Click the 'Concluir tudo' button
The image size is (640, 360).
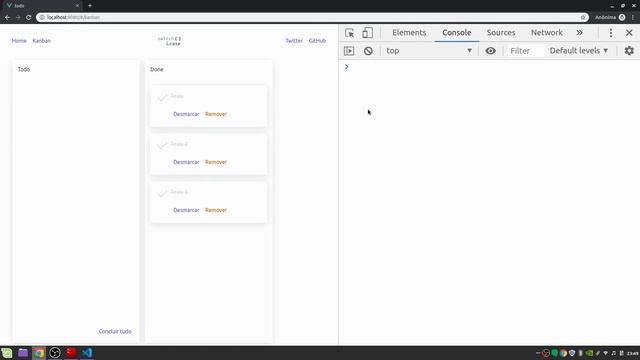[115, 331]
